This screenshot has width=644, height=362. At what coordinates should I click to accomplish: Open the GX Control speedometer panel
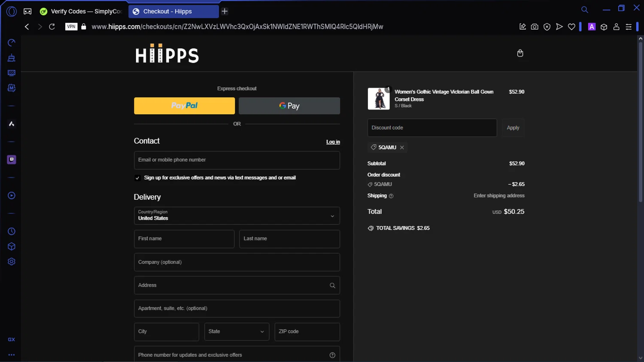(12, 43)
